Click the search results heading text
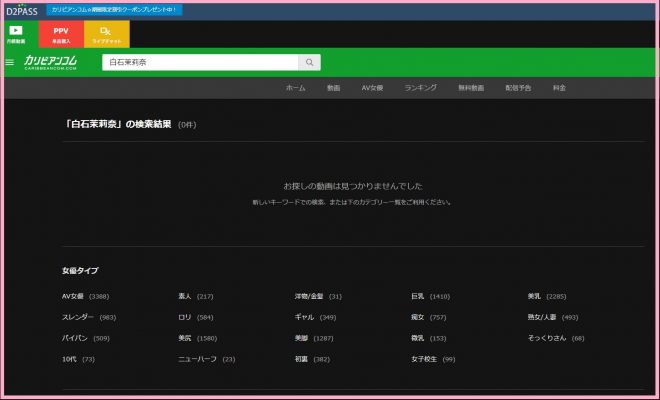The width and height of the screenshot is (660, 400). 117,125
